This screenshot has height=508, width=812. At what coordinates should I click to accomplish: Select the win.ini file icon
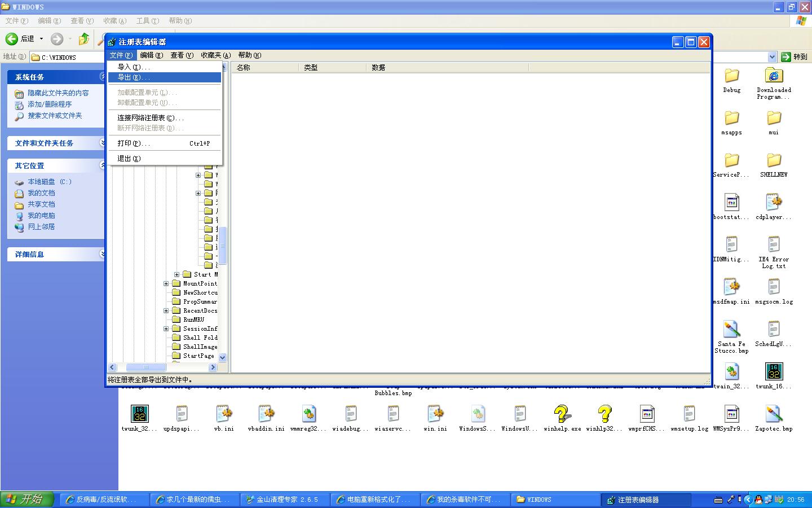(x=435, y=414)
